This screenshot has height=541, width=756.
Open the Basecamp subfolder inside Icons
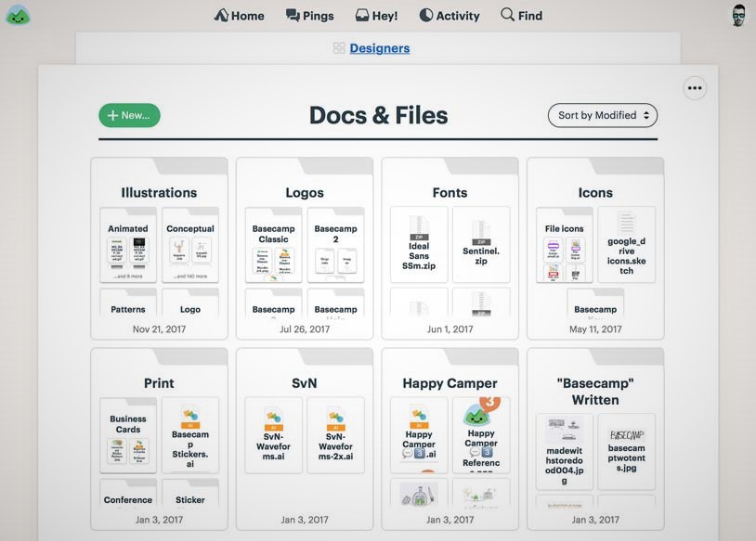(595, 304)
